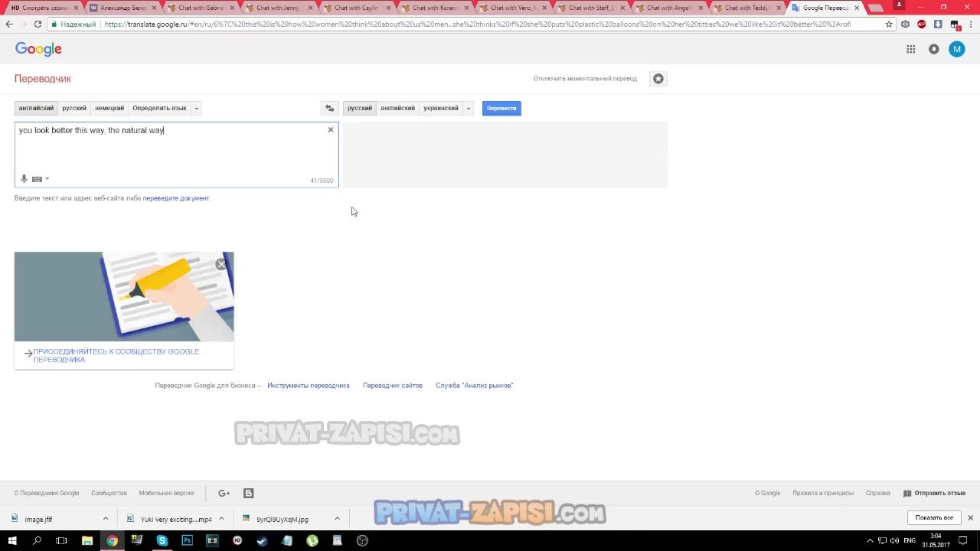
Task: Close the translator community promo card
Action: 221,265
